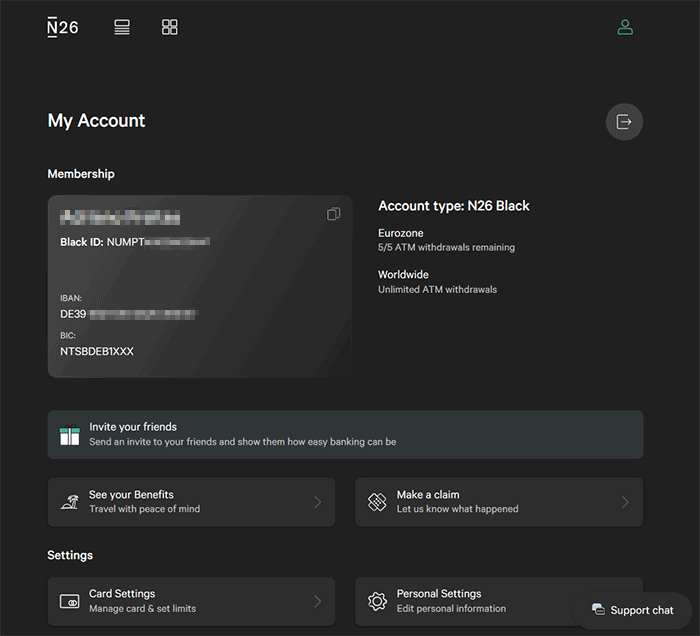The image size is (700, 636).
Task: Click the bandage claim icon
Action: (x=377, y=502)
